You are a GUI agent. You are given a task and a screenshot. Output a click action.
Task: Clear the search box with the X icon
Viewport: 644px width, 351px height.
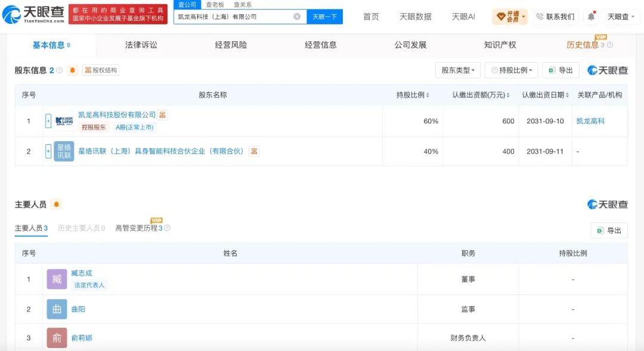point(297,17)
